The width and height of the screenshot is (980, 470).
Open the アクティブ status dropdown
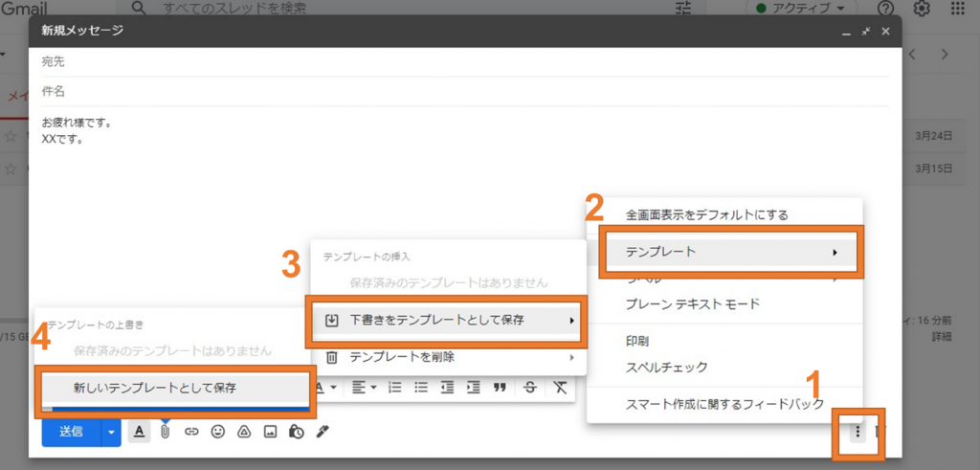(801, 8)
